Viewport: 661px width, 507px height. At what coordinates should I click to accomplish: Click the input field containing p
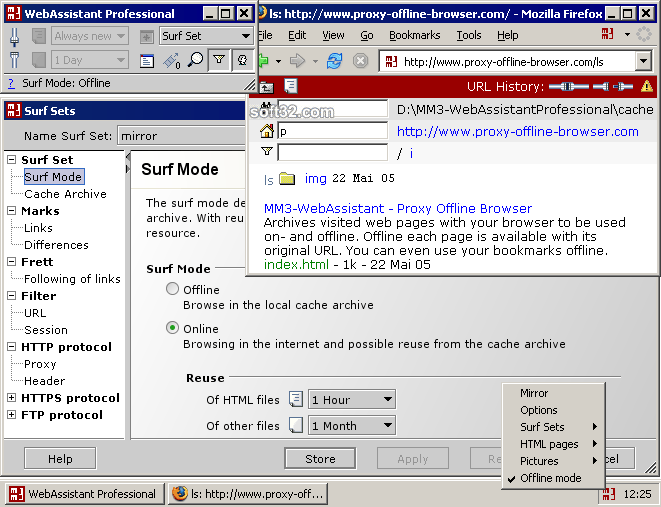(x=332, y=131)
